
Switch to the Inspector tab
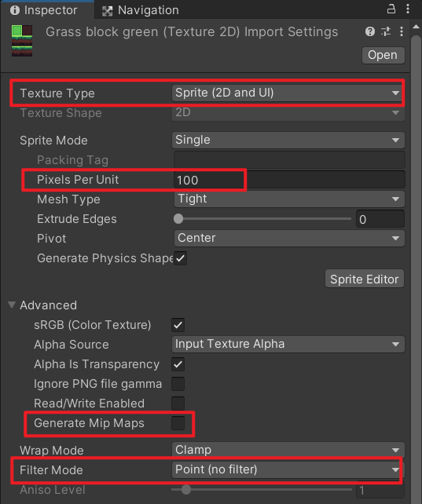[47, 10]
